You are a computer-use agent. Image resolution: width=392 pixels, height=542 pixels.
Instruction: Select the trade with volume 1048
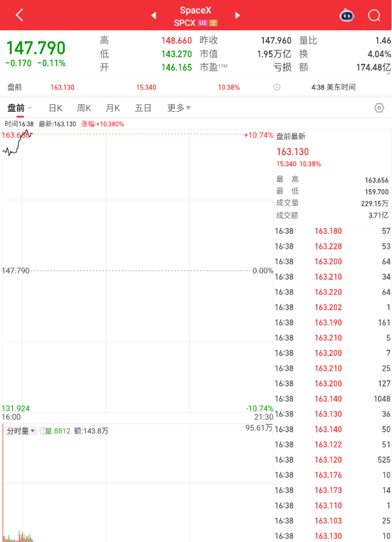[x=332, y=399]
